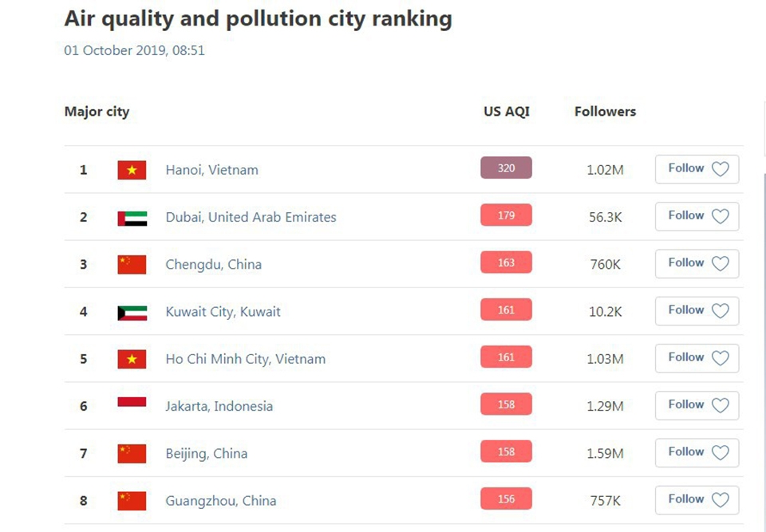Image resolution: width=766 pixels, height=532 pixels.
Task: Click Hanoi's purple 320 AQI badge
Action: coord(506,168)
